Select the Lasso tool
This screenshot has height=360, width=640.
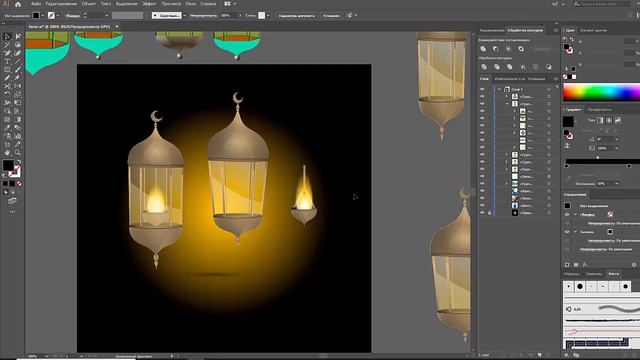pyautogui.click(x=18, y=45)
